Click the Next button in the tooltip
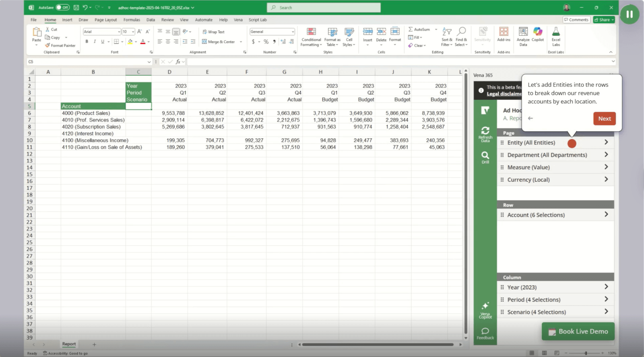 pyautogui.click(x=604, y=119)
